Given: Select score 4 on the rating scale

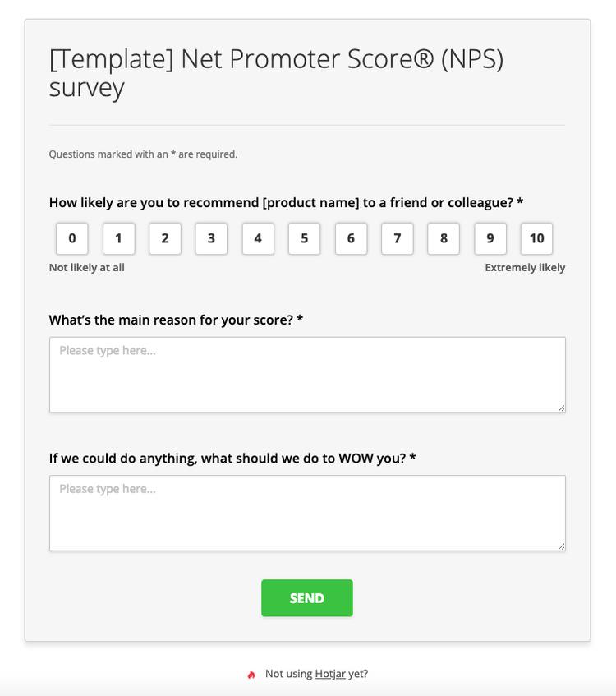Looking at the screenshot, I should (x=258, y=238).
